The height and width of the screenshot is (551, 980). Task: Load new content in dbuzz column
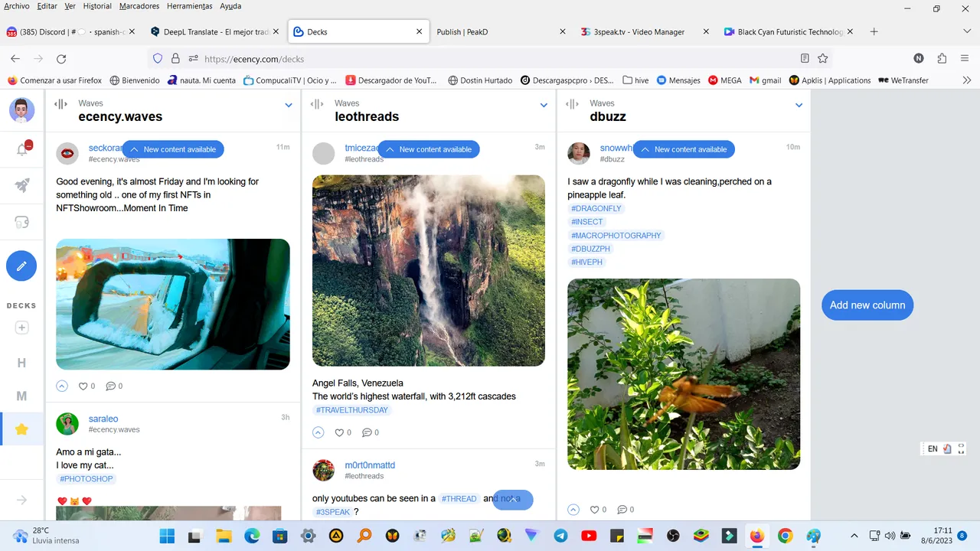[x=684, y=149]
